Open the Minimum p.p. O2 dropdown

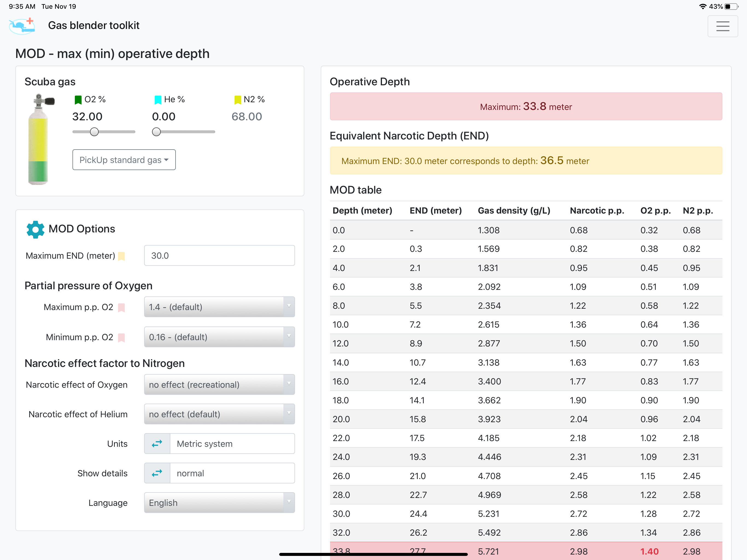point(219,337)
